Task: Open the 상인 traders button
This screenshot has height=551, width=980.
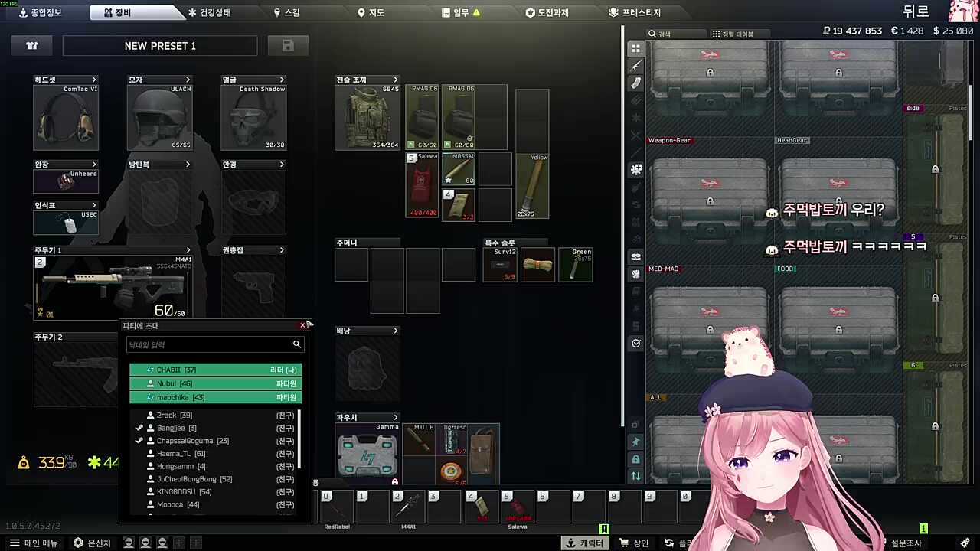Action: (x=634, y=543)
